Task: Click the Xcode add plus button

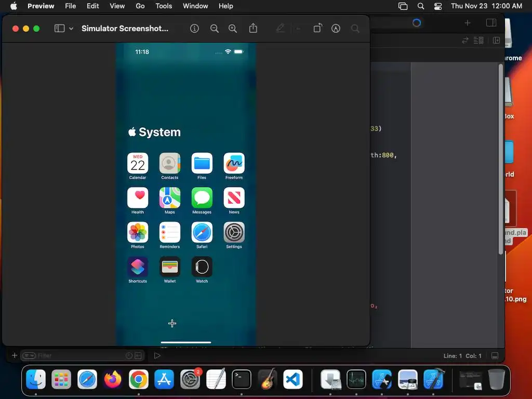Action: point(468,23)
